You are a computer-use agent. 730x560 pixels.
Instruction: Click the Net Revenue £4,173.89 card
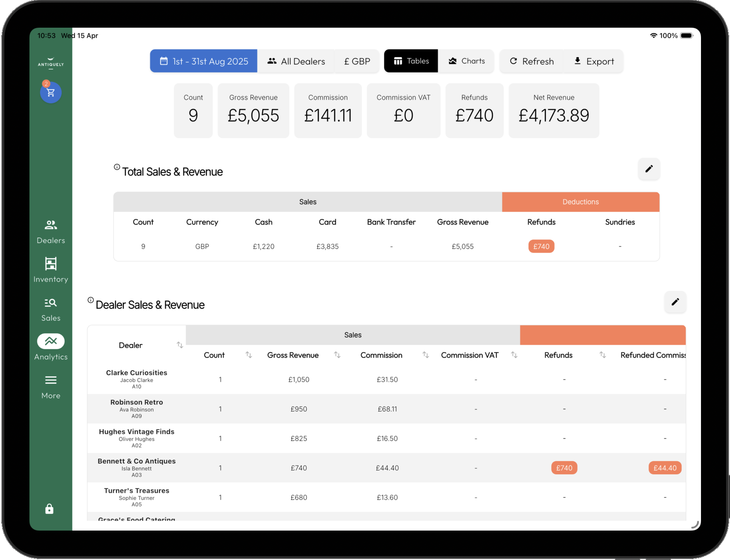click(554, 111)
